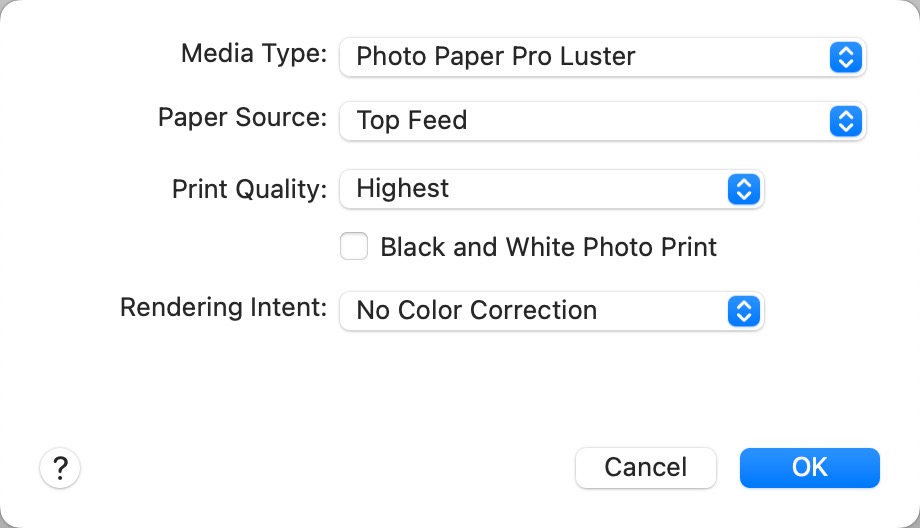Click the 'Print Quality:' field label
This screenshot has height=528, width=920.
coord(249,190)
